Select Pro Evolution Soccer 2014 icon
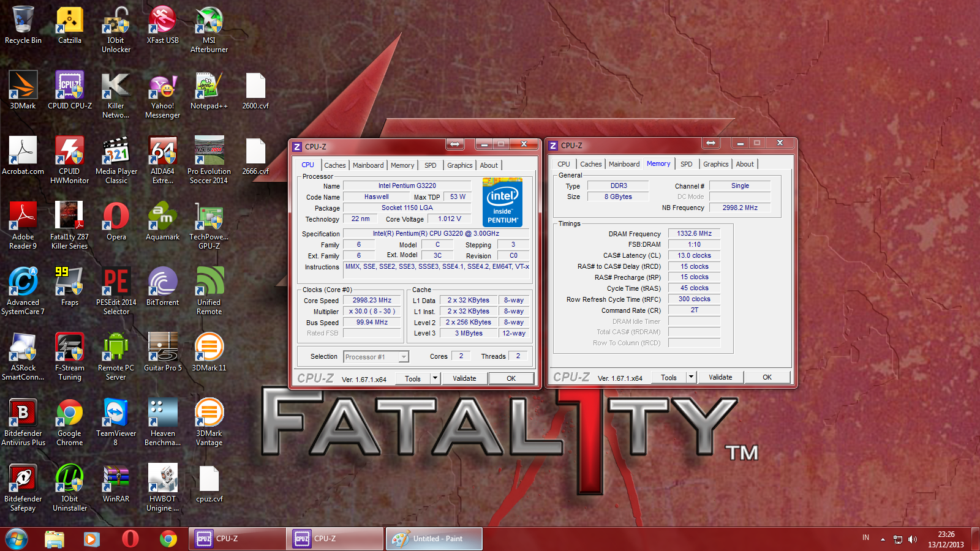 (x=209, y=160)
